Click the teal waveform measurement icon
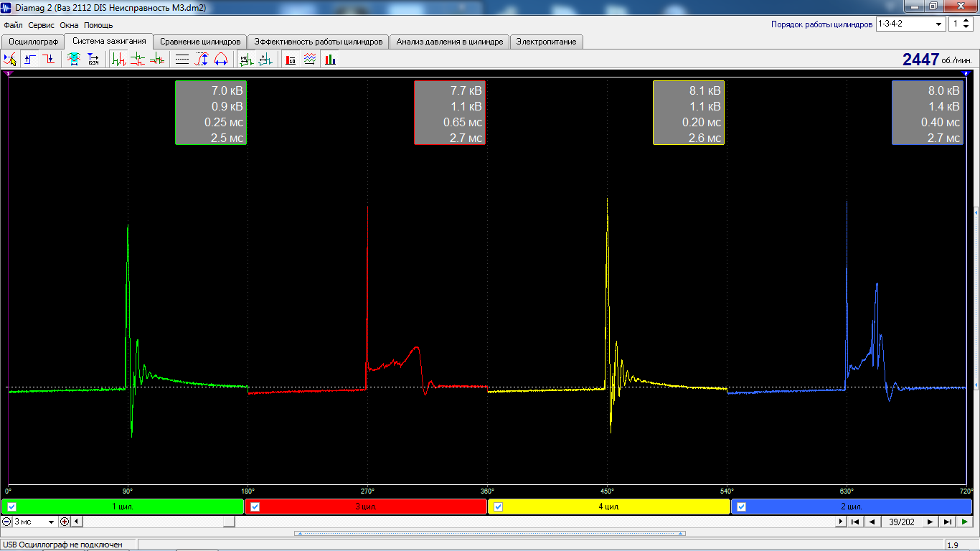 click(x=265, y=60)
